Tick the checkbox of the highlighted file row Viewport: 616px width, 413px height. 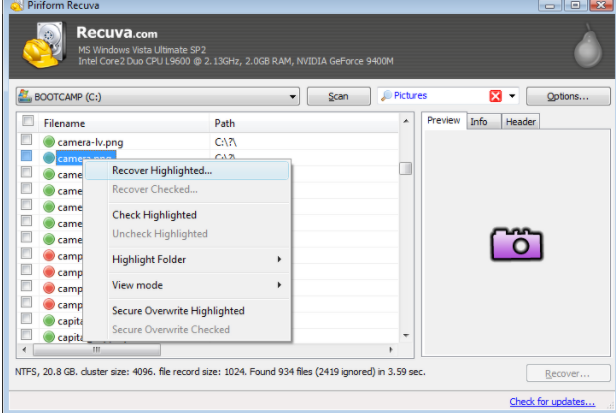(x=27, y=158)
